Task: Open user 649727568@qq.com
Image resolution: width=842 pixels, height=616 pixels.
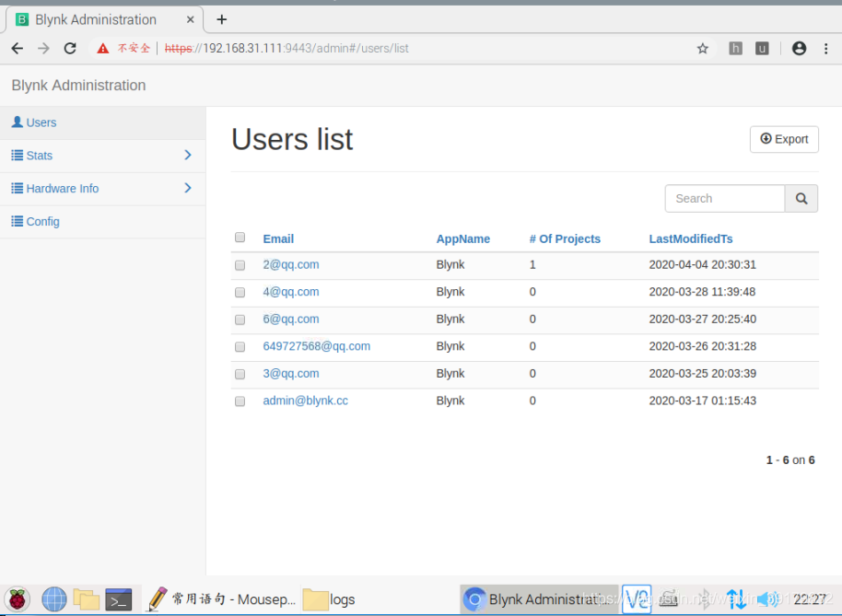Action: click(x=316, y=346)
